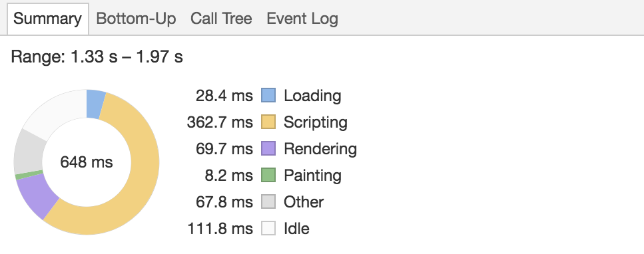Click the yellow Scripting color swatch
644x254 pixels.
click(268, 122)
